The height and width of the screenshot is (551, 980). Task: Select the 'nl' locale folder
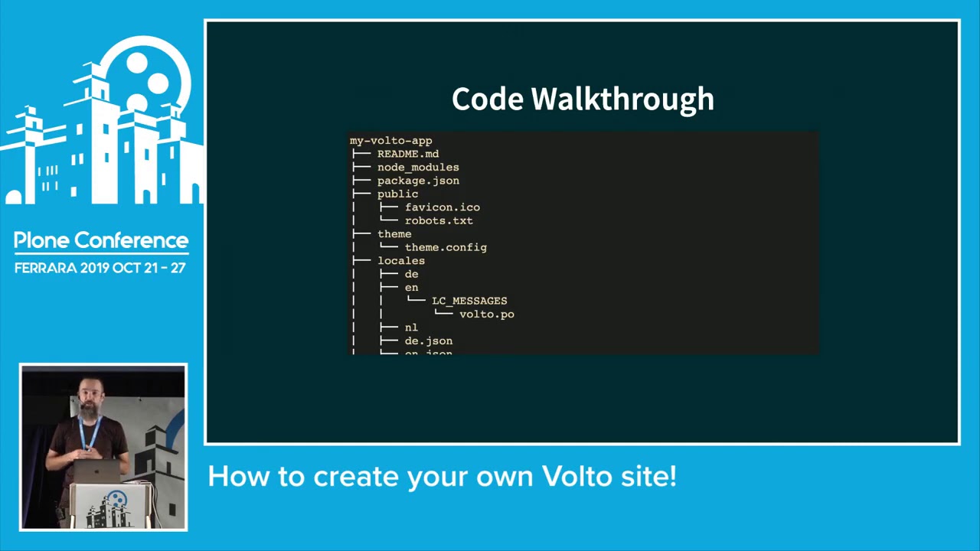[x=411, y=328]
